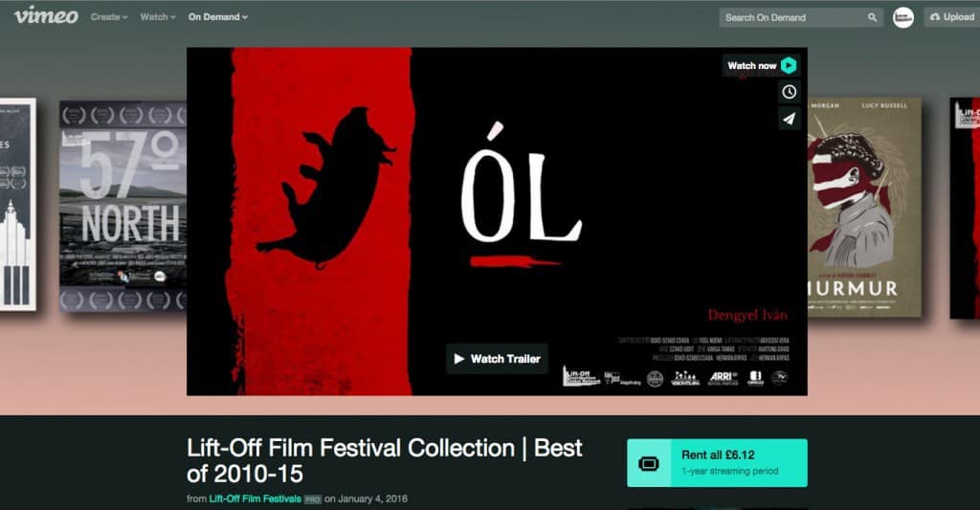
Task: Click the PRO badge next to Lift-Off
Action: [312, 499]
